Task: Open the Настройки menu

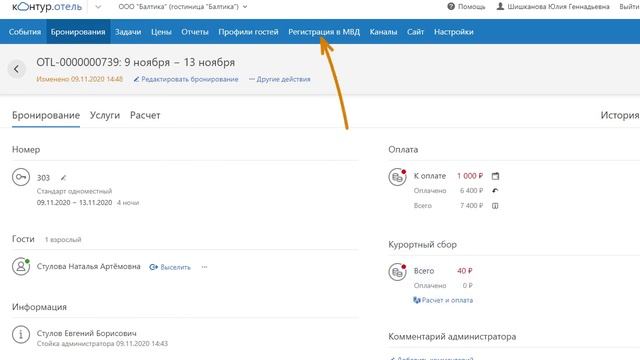Action: [453, 32]
